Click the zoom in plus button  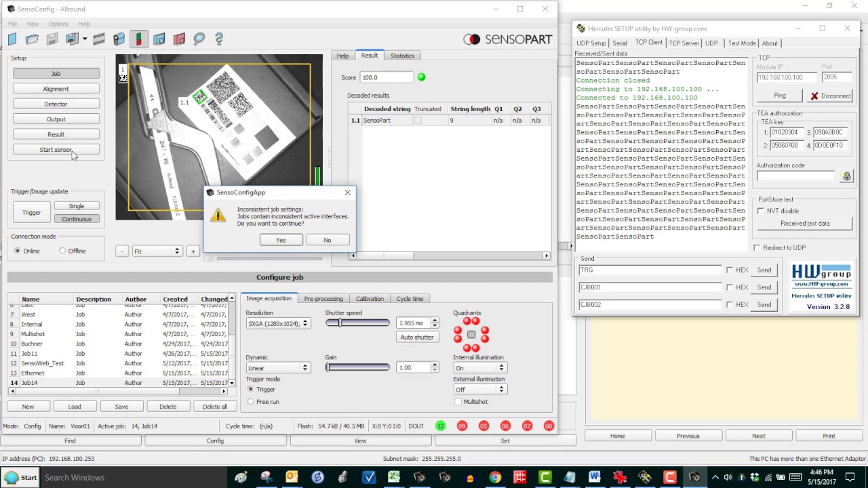(193, 251)
